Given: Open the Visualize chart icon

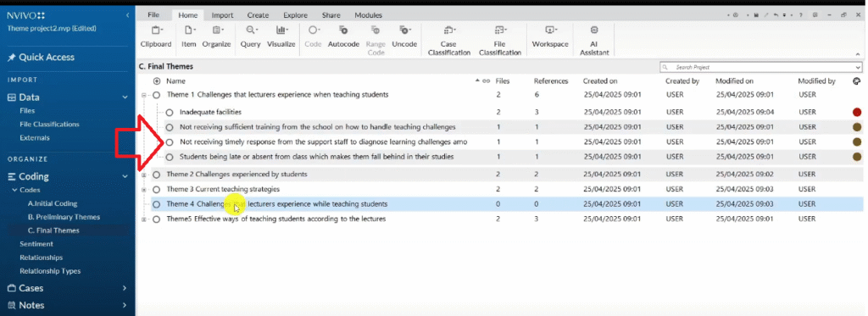Looking at the screenshot, I should [x=281, y=30].
